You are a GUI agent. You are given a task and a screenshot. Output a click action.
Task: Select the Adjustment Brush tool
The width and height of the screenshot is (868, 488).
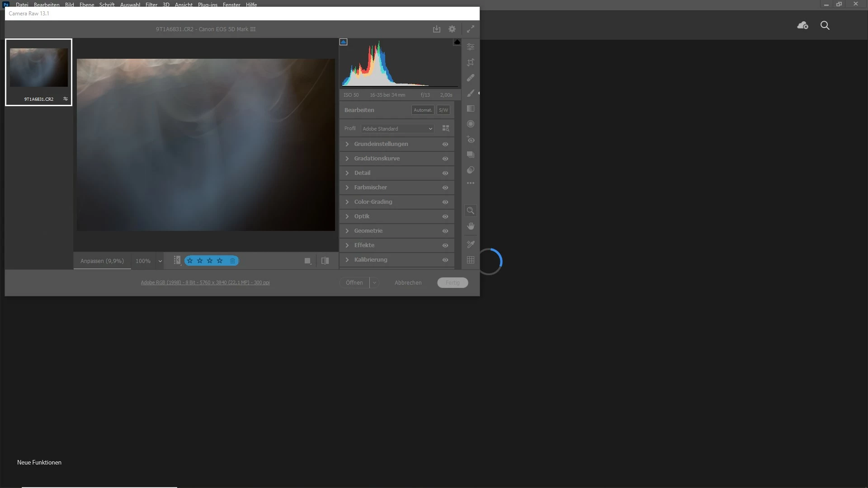471,93
